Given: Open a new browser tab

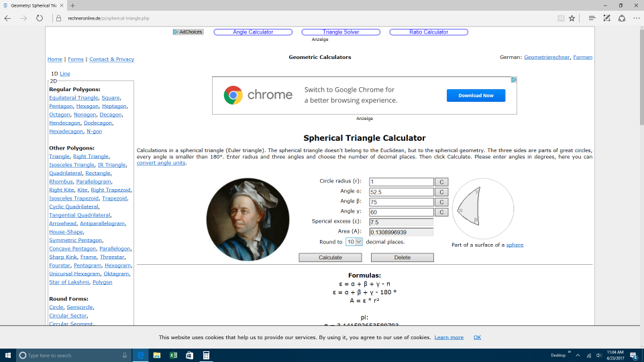Looking at the screenshot, I should pos(72,5).
